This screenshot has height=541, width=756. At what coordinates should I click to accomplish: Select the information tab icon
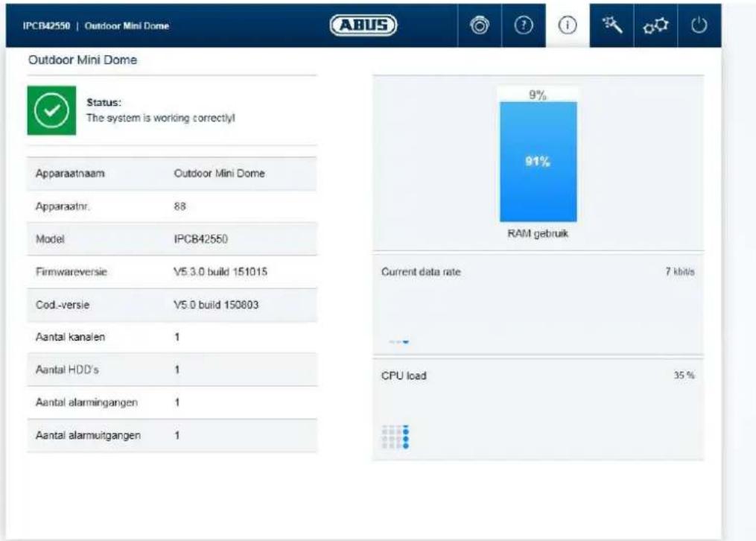568,25
